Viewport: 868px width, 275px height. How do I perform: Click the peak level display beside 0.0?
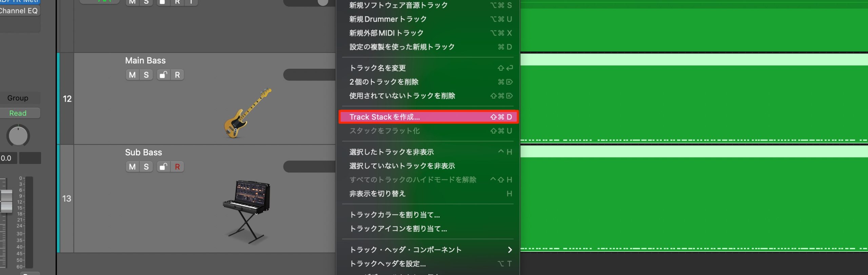pyautogui.click(x=30, y=158)
